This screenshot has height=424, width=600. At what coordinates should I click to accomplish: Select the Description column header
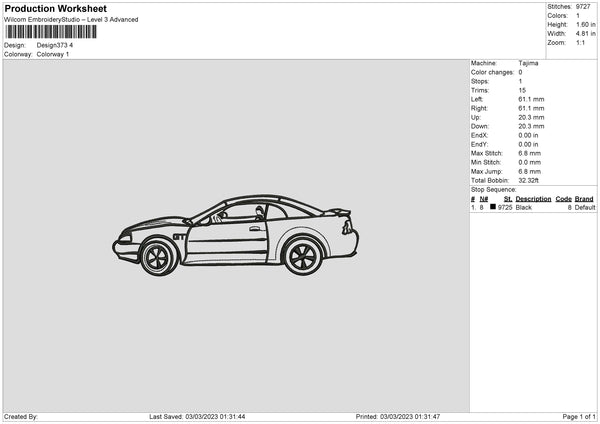pos(533,198)
